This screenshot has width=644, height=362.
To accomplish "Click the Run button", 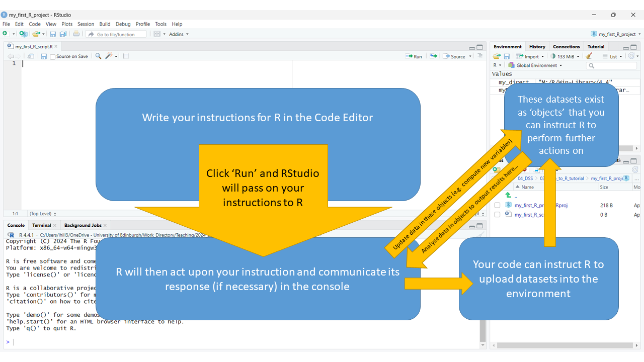I will click(414, 56).
